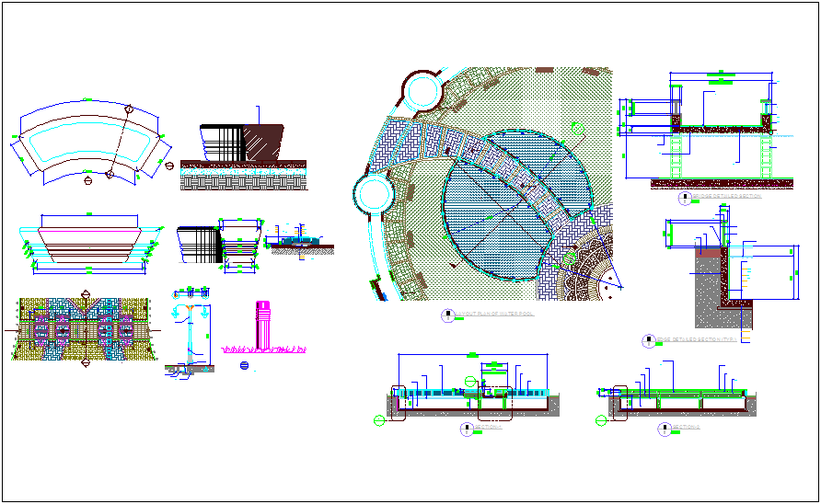Viewport: 821px width, 504px height.
Task: Click the EDGE DETAILED SECTION (TYP.) title
Action: (697, 339)
